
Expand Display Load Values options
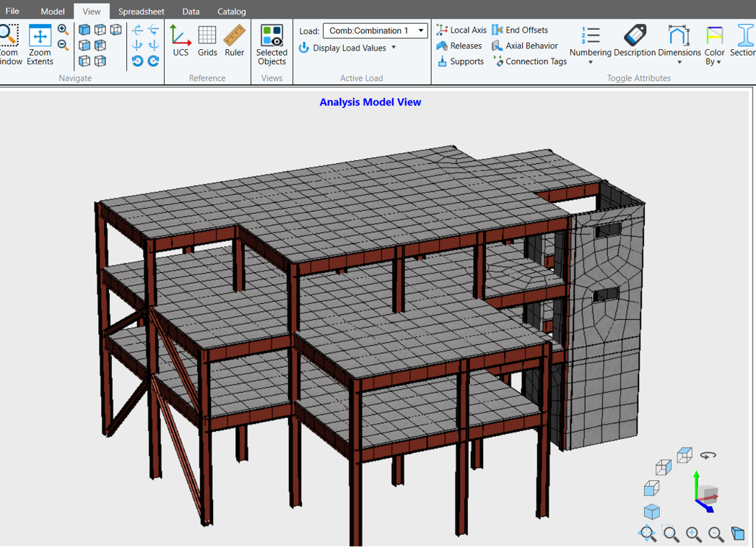coord(394,48)
